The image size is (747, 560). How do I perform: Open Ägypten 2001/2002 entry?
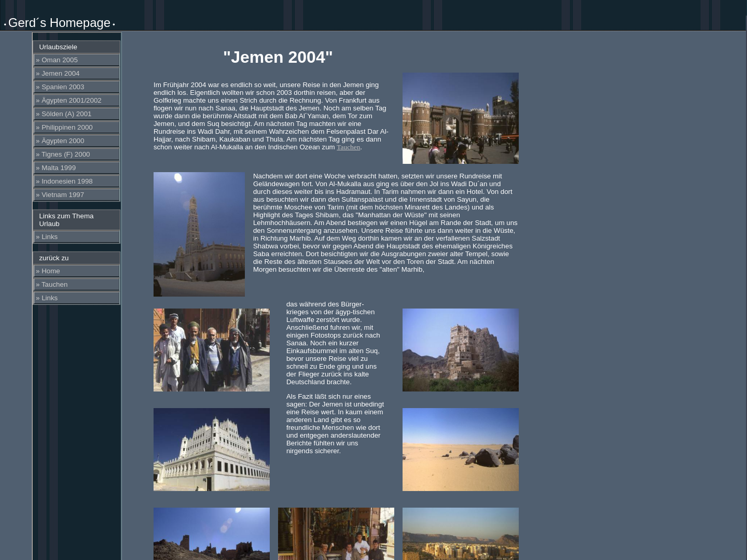pyautogui.click(x=77, y=101)
